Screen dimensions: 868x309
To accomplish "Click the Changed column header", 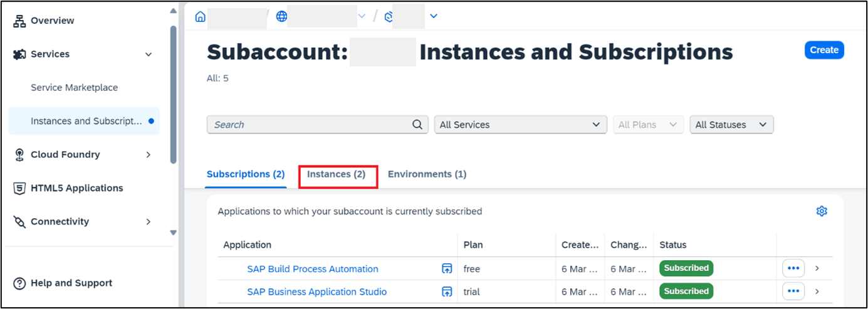I will click(x=629, y=245).
